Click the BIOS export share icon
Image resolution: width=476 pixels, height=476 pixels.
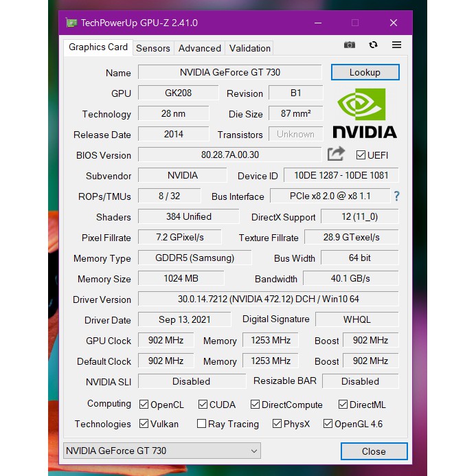[x=336, y=154]
